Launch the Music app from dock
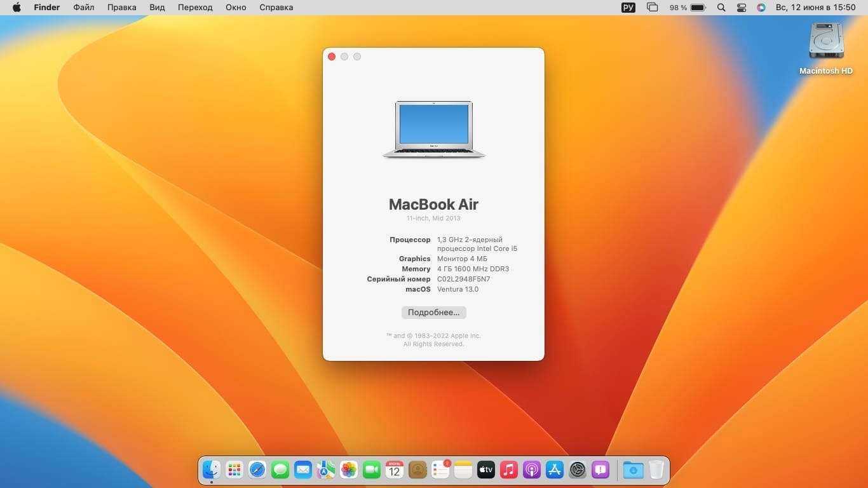The image size is (868, 488). [x=509, y=470]
